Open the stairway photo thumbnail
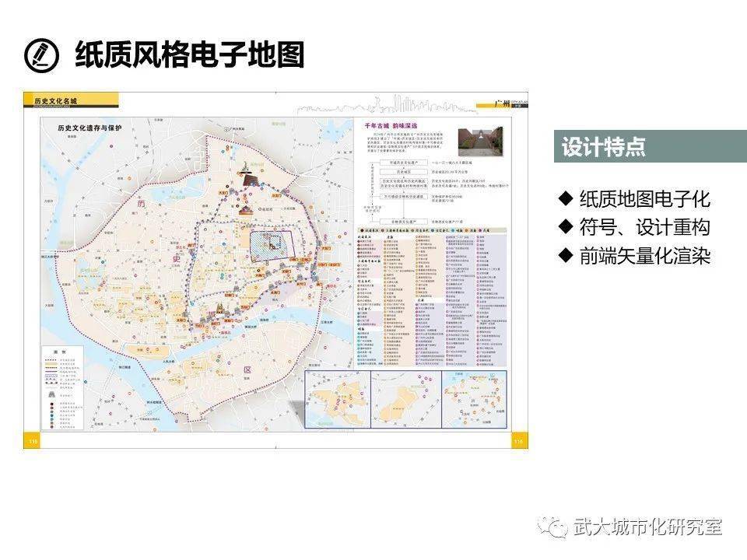The image size is (747, 560). pyautogui.click(x=480, y=142)
